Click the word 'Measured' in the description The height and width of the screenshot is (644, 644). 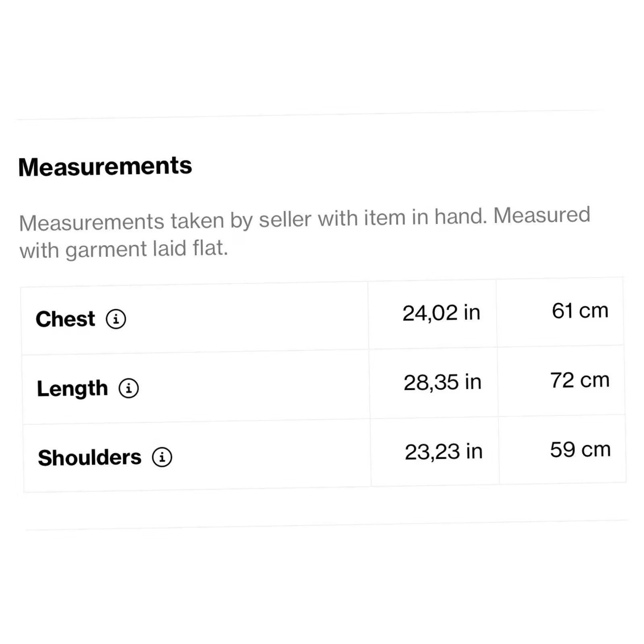542,215
